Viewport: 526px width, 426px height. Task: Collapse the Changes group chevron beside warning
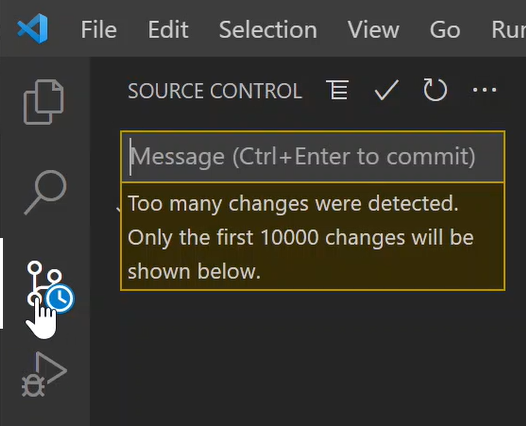[x=118, y=209]
